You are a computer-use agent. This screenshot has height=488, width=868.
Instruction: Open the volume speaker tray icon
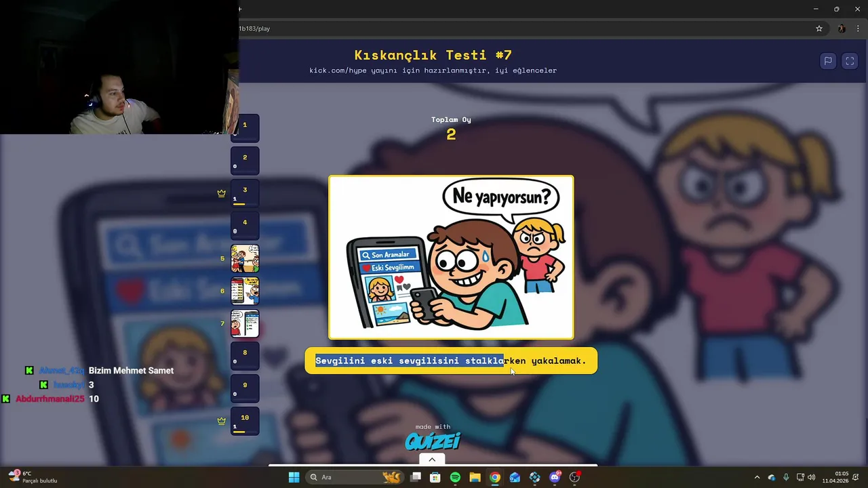tap(812, 477)
